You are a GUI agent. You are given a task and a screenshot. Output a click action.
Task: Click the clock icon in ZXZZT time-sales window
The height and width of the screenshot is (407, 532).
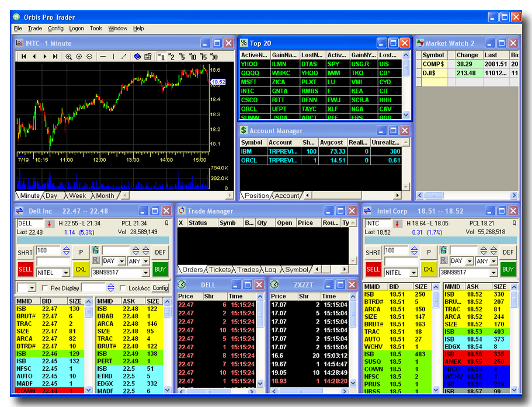coord(274,284)
